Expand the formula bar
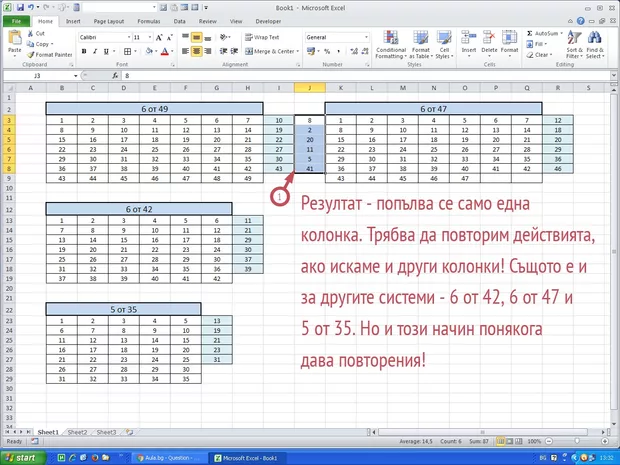 [x=613, y=76]
